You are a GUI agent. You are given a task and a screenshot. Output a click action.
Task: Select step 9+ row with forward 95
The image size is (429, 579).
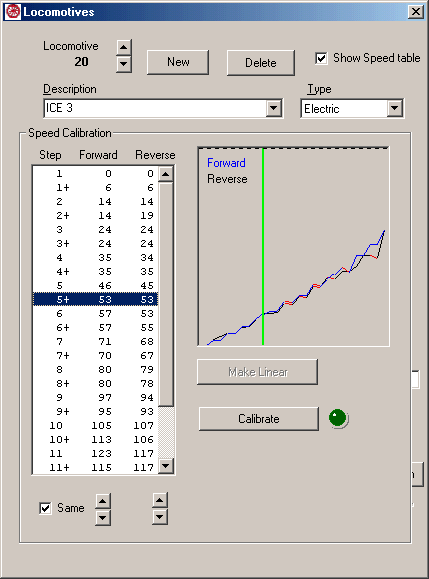tap(95, 412)
